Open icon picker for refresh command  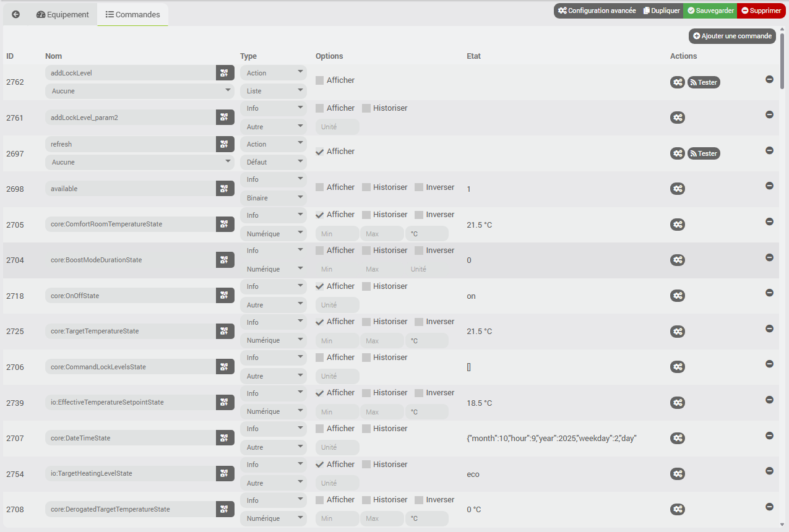[225, 144]
